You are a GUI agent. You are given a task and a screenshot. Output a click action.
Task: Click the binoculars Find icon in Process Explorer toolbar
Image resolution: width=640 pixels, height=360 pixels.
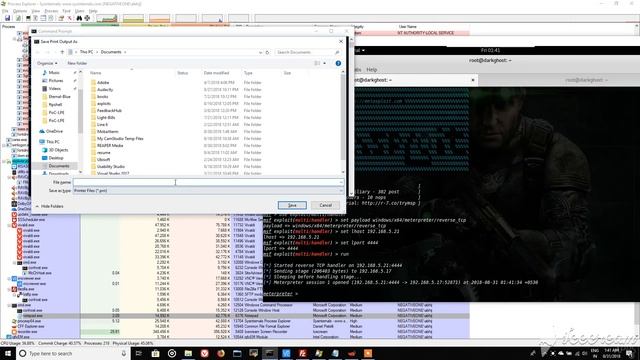tap(79, 18)
